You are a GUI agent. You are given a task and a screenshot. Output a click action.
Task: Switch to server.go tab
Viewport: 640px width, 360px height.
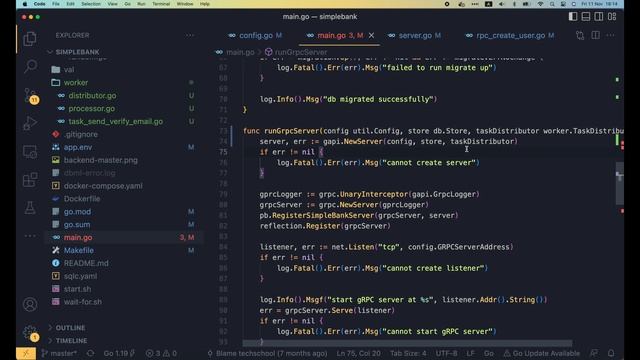pyautogui.click(x=415, y=36)
